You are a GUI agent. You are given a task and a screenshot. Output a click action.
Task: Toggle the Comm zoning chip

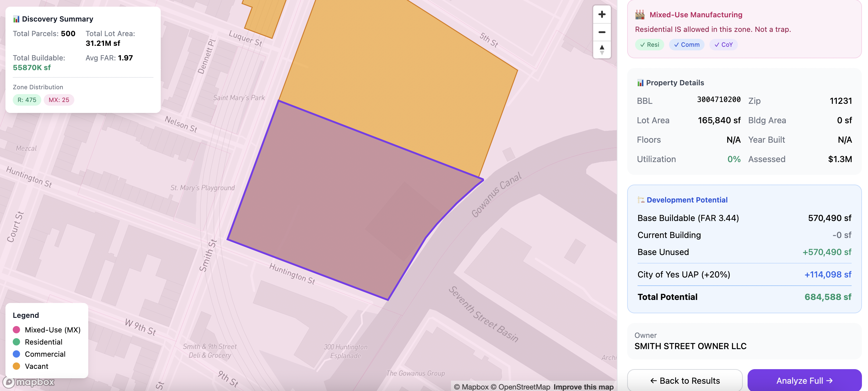point(687,45)
